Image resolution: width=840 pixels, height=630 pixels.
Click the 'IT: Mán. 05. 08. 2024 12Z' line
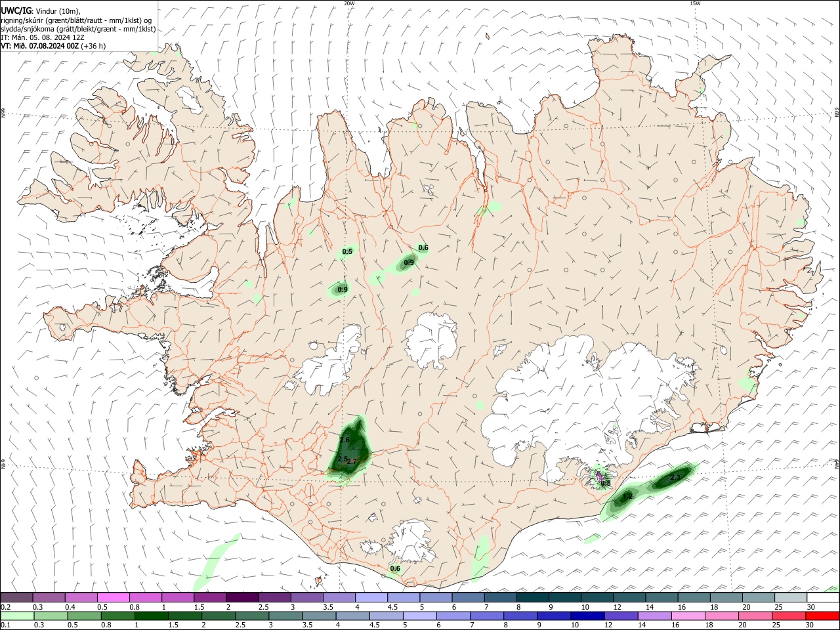click(x=43, y=37)
